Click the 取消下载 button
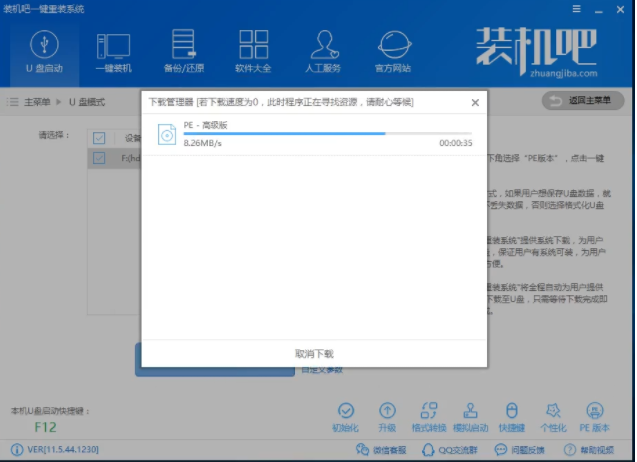 314,354
